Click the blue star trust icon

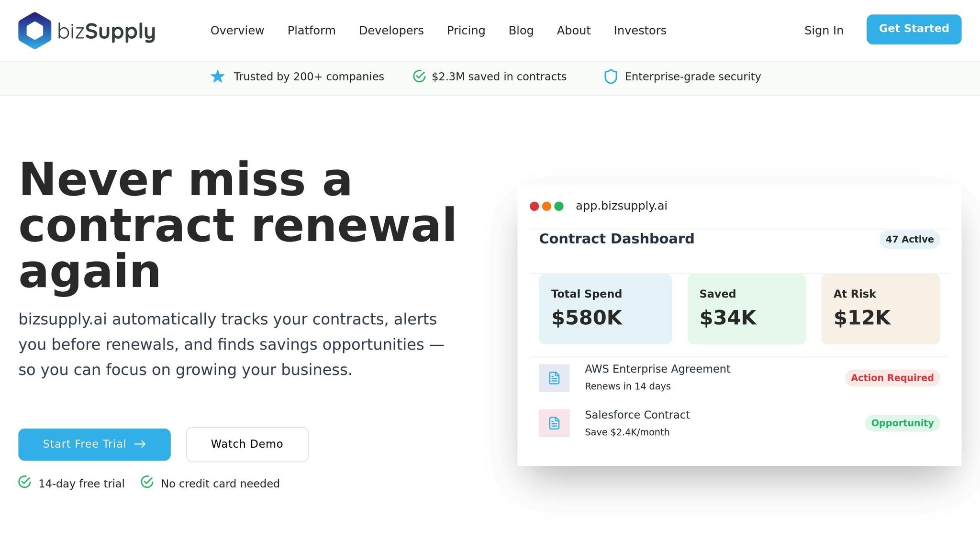click(x=218, y=77)
